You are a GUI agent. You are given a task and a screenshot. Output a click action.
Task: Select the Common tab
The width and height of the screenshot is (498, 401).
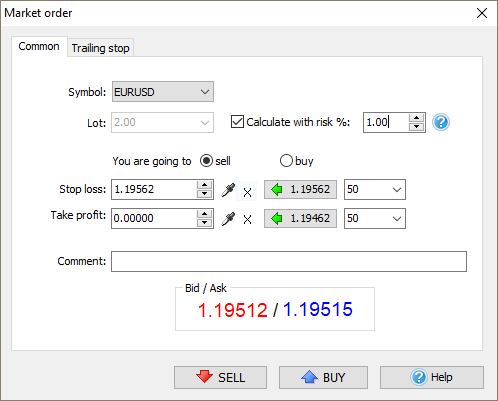tap(39, 46)
